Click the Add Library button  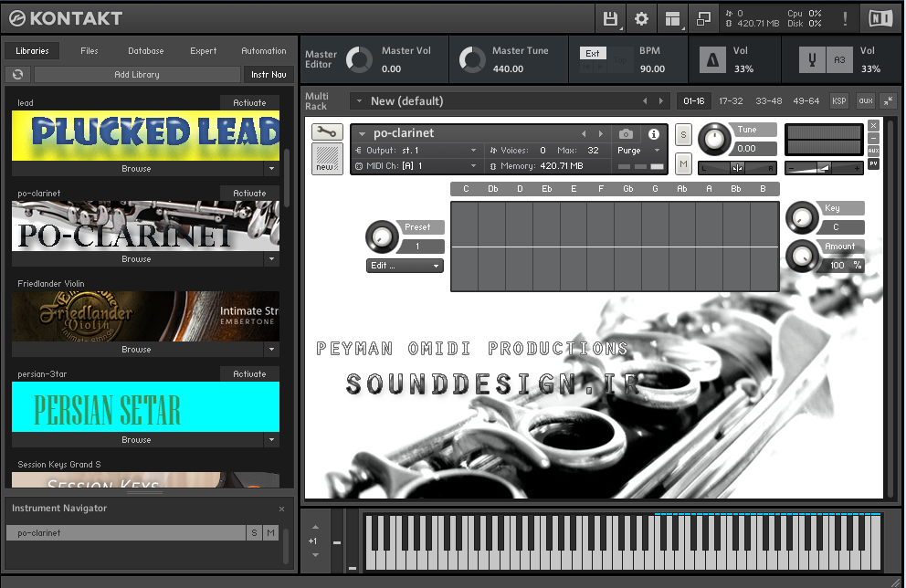coord(137,75)
